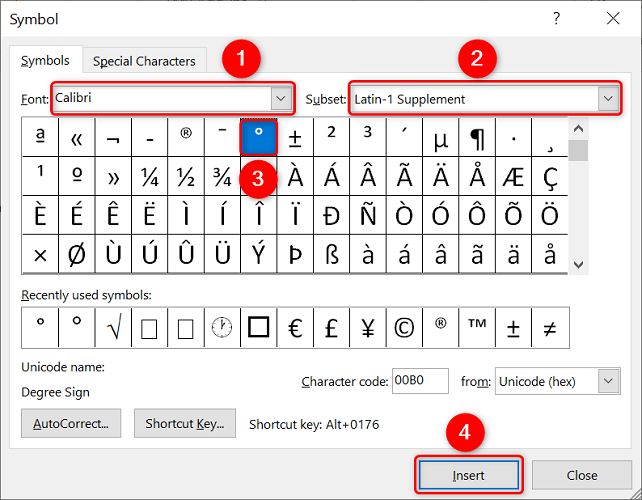Screen dimensions: 642x500
Task: Open the Symbols tab
Action: [46, 61]
